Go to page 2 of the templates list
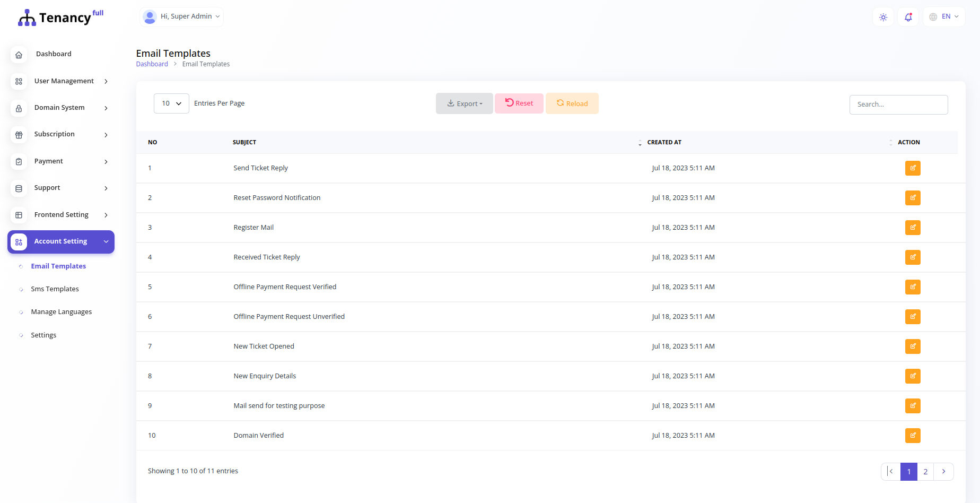 (x=925, y=471)
